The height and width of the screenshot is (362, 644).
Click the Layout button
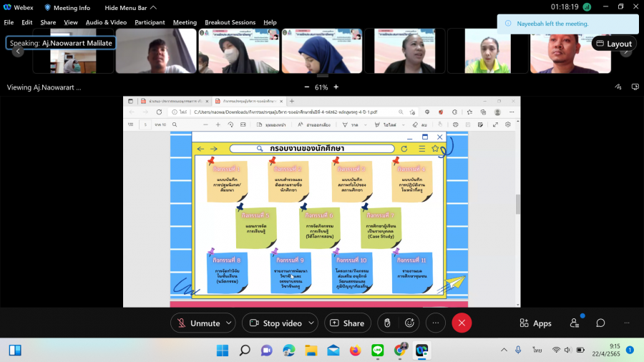point(613,44)
